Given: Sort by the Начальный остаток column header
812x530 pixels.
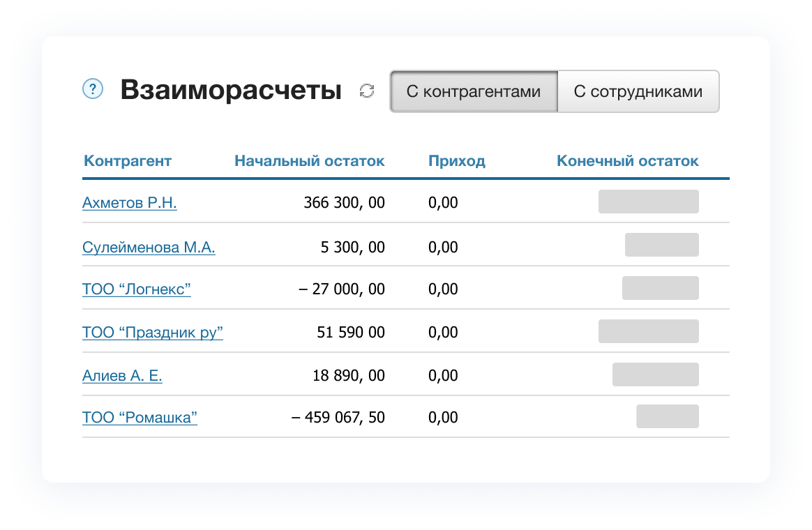Looking at the screenshot, I should (x=310, y=161).
